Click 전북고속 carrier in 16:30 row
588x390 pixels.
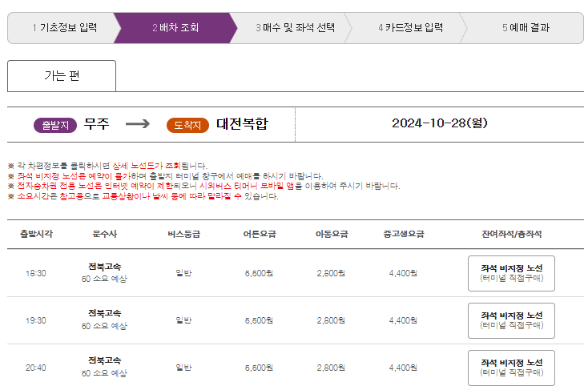105,267
